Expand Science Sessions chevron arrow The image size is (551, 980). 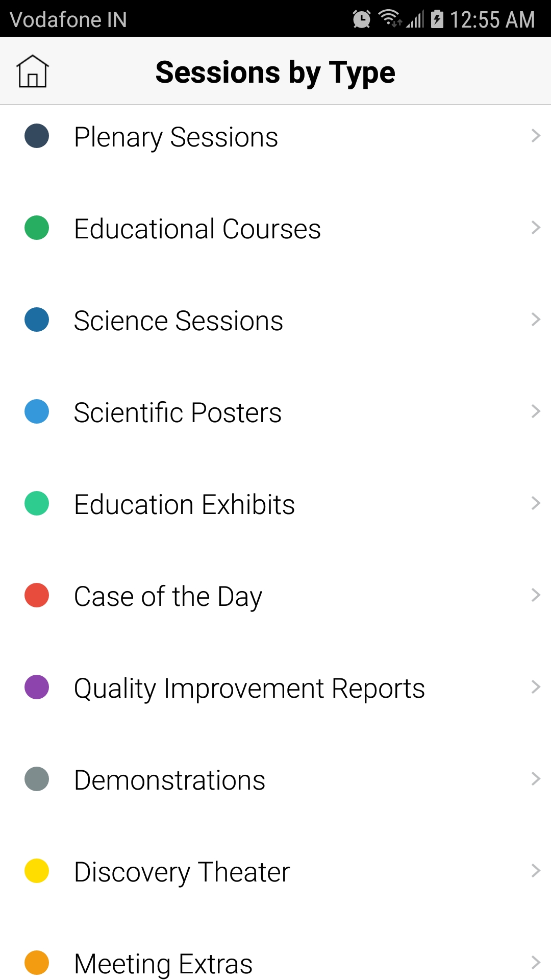[x=535, y=320]
